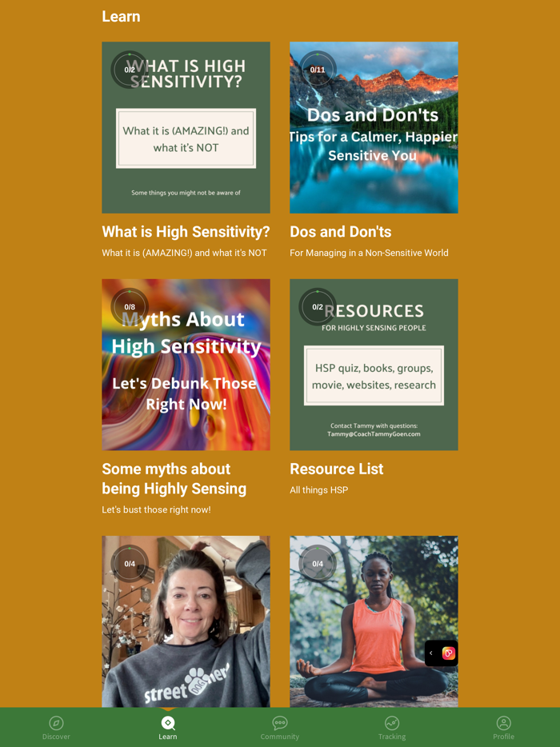Open the Profile person icon

tap(504, 723)
